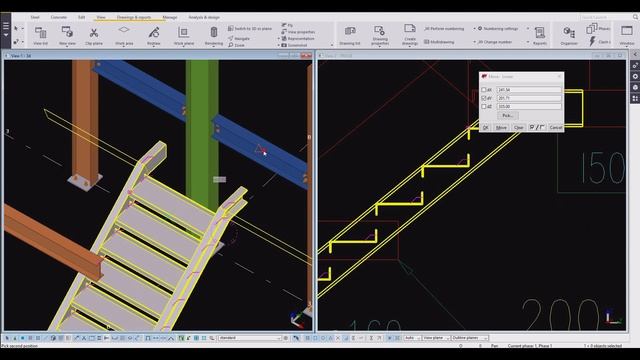Click the dZ value field
The image size is (640, 360).
tap(529, 106)
